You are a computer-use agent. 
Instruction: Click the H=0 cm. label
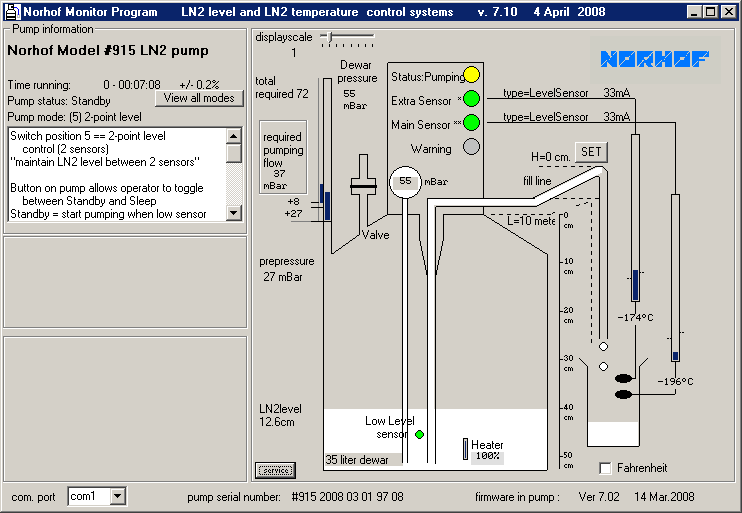550,157
